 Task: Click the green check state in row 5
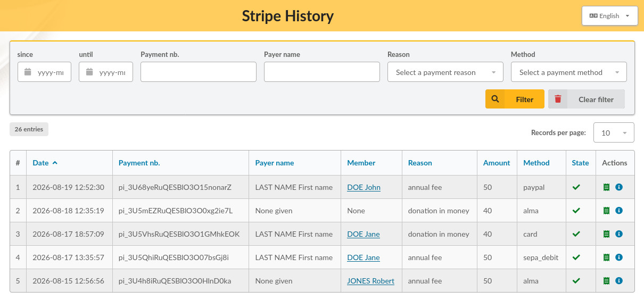point(576,281)
